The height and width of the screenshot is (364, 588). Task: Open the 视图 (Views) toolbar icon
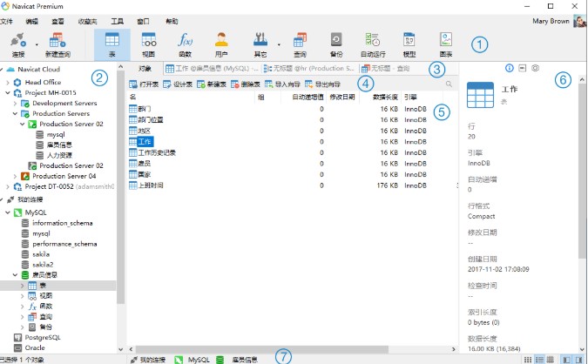pos(148,44)
